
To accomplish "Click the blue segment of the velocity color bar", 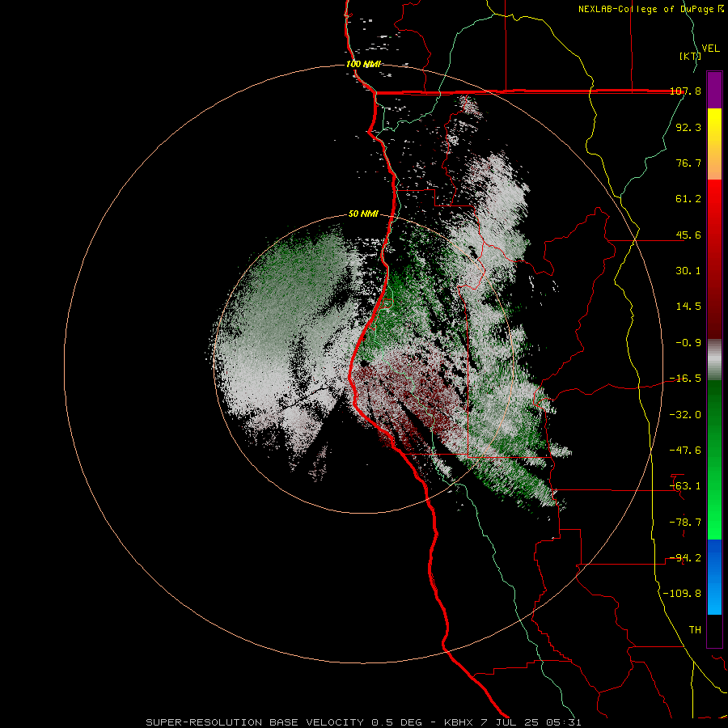I will pos(714,577).
